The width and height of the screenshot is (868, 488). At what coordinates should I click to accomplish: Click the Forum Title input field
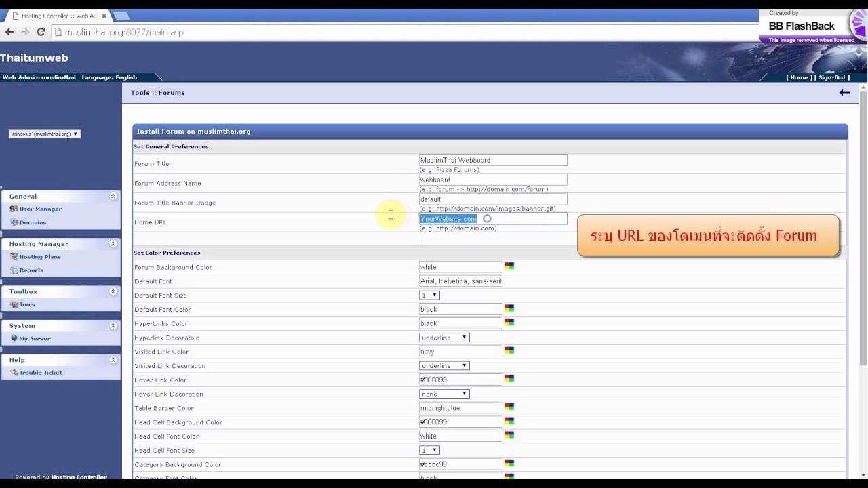point(493,160)
